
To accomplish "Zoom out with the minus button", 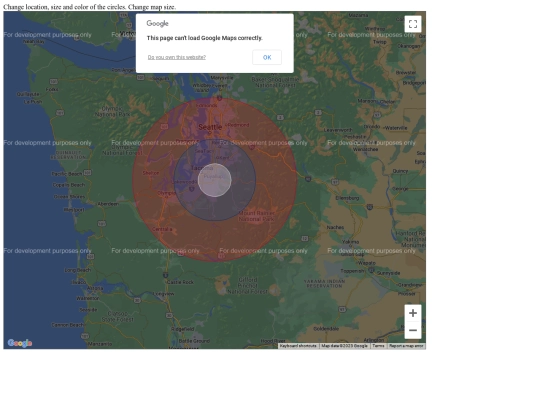I will (413, 330).
